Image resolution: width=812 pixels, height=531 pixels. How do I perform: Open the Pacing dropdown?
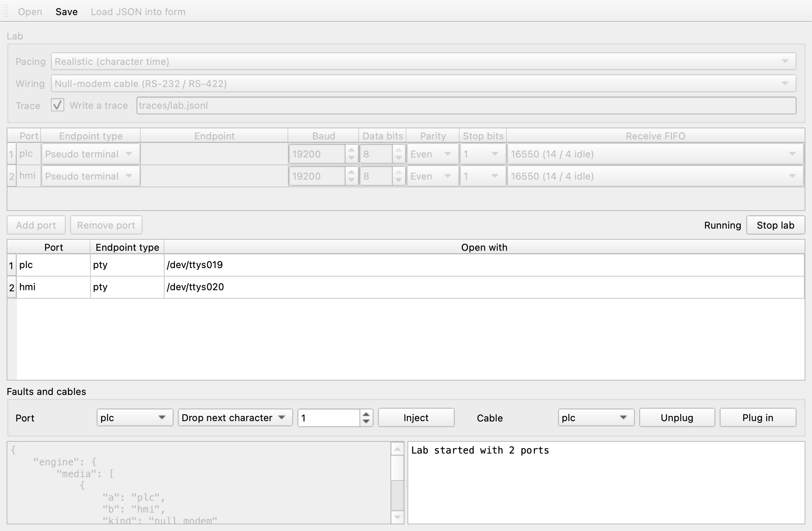[423, 61]
